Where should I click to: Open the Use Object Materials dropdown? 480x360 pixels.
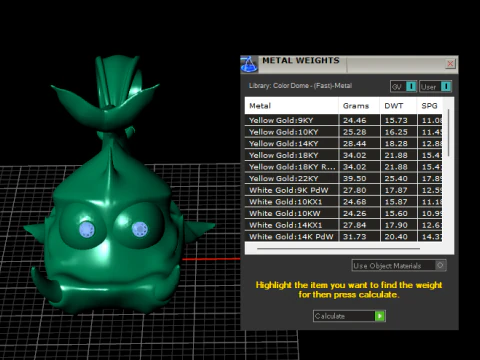(399, 266)
